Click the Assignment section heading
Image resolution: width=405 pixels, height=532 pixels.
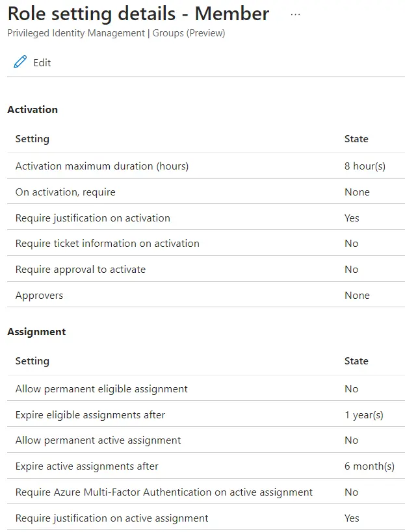36,332
